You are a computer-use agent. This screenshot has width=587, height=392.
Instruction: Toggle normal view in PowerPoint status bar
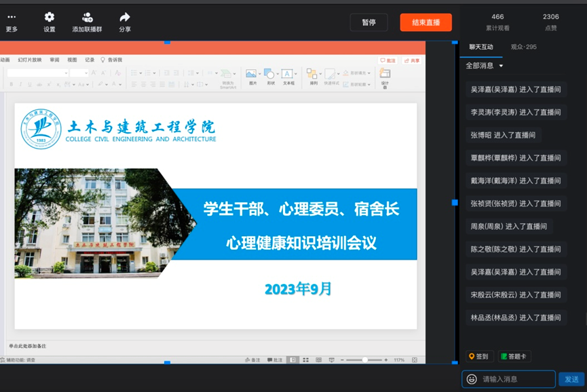point(292,360)
